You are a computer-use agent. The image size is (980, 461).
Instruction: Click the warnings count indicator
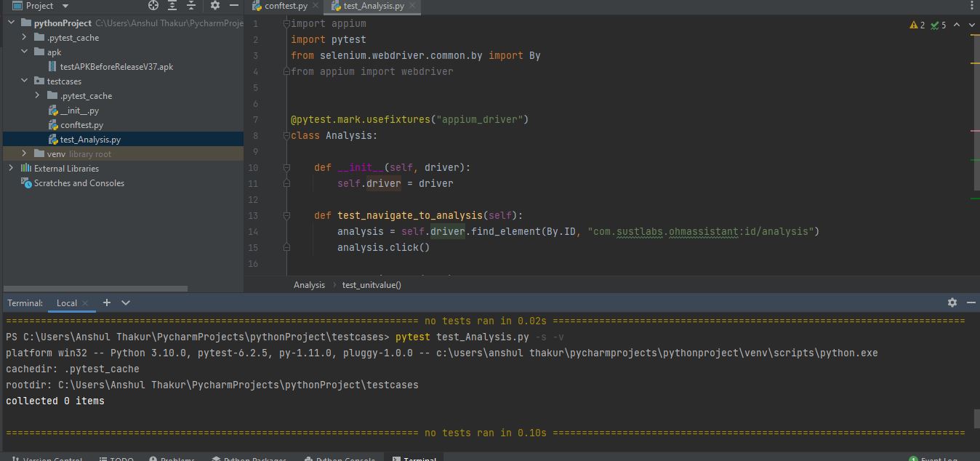(x=917, y=25)
